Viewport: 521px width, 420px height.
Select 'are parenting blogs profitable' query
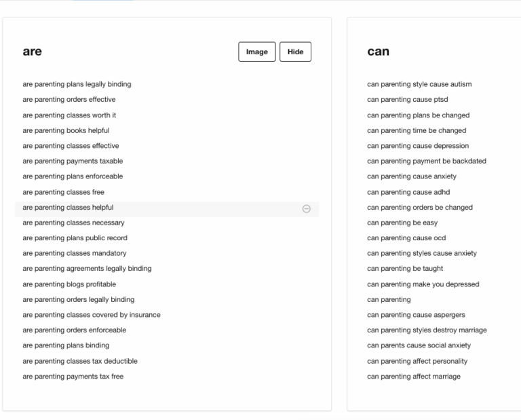[69, 284]
